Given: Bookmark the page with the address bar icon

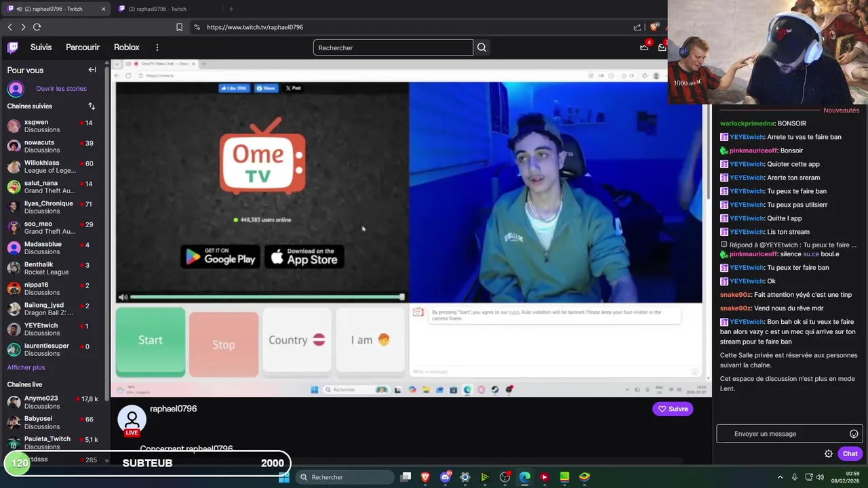Looking at the screenshot, I should tap(179, 27).
